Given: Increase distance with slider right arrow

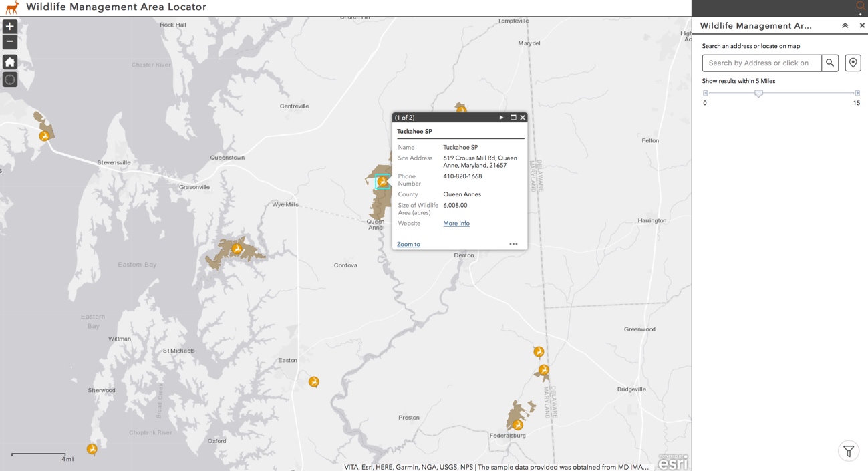Looking at the screenshot, I should pyautogui.click(x=857, y=93).
